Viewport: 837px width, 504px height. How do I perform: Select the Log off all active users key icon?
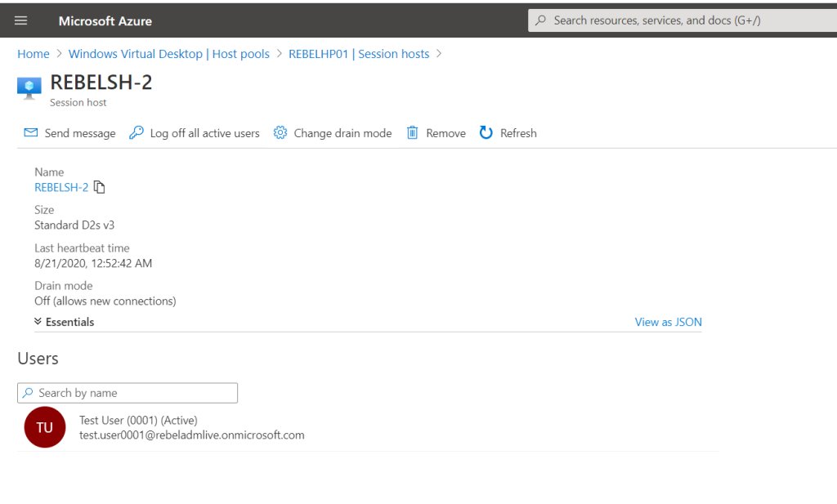[x=136, y=132]
